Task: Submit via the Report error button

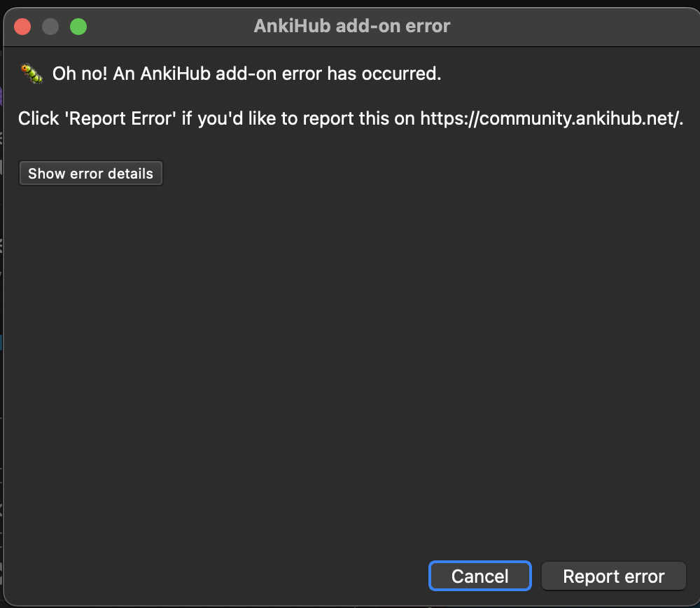Action: 613,576
